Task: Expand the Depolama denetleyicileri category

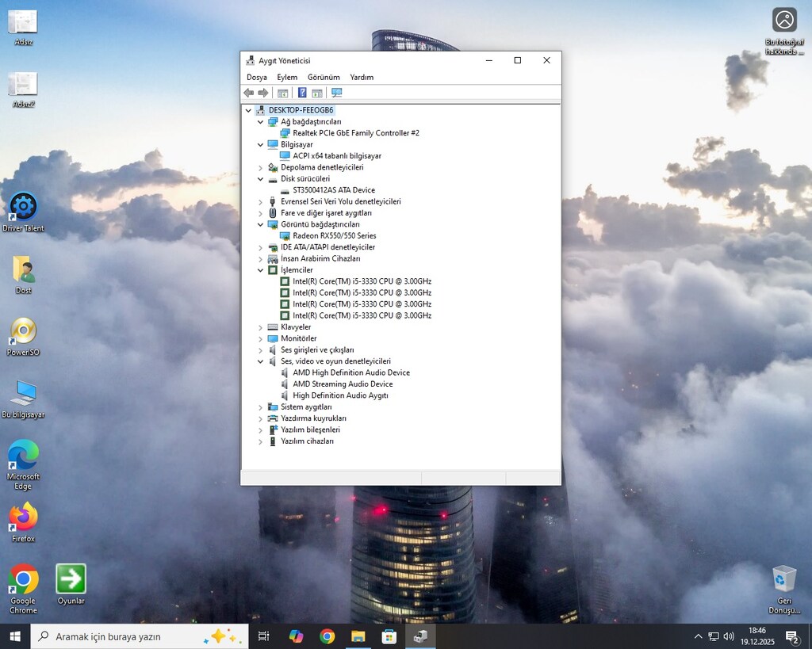Action: click(x=260, y=167)
